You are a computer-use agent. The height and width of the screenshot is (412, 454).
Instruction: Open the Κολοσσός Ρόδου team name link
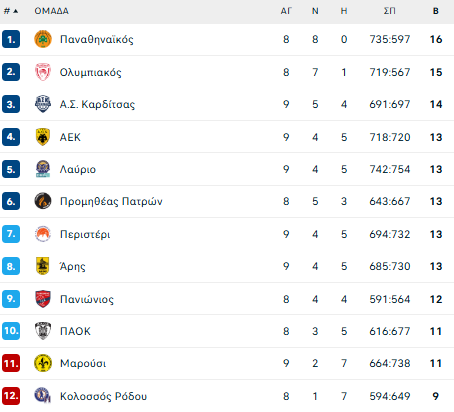pyautogui.click(x=103, y=396)
